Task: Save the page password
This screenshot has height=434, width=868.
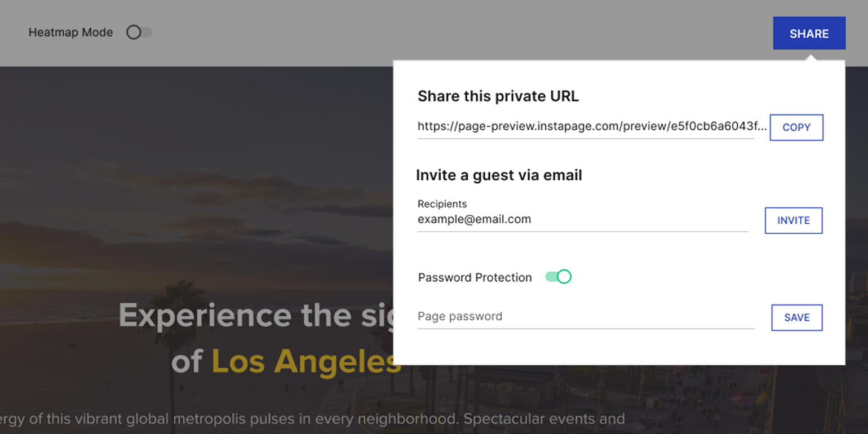Action: pos(796,317)
